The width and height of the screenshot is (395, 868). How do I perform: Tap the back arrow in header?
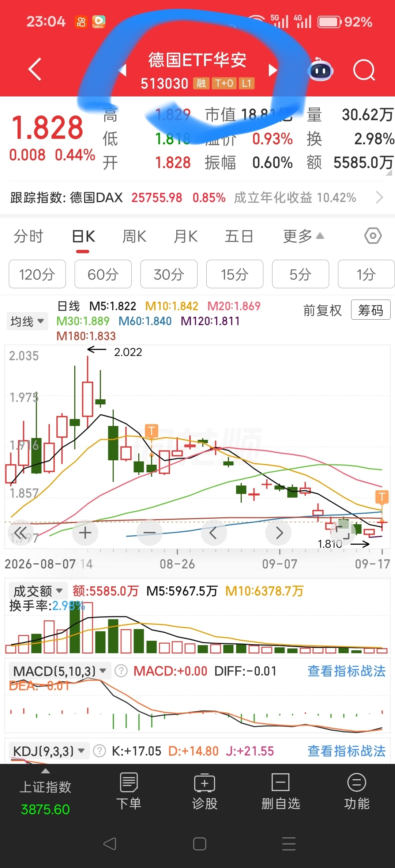(x=35, y=69)
